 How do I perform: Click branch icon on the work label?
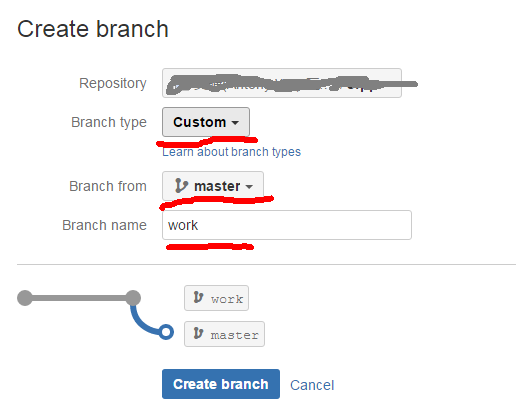pos(198,297)
